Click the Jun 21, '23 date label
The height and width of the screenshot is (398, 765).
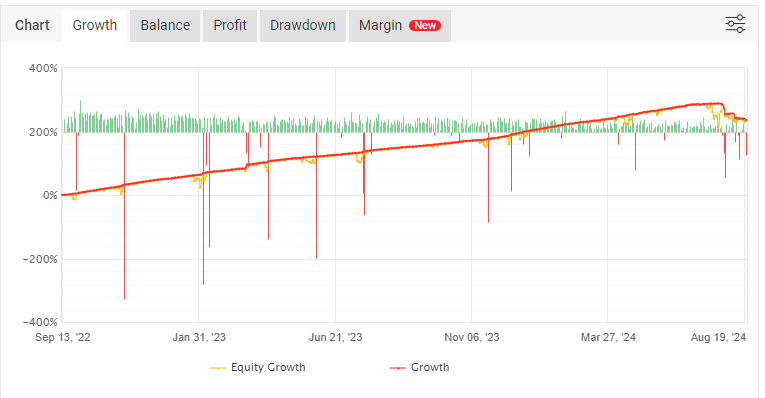click(x=336, y=337)
